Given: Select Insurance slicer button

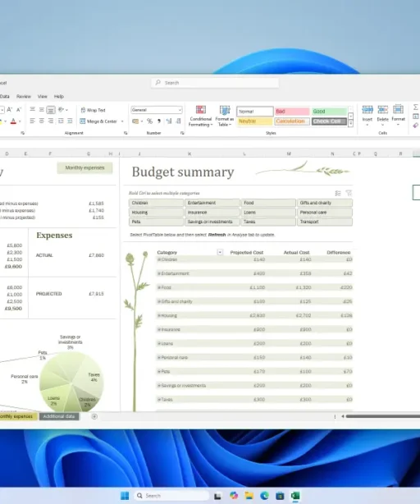Looking at the screenshot, I should (212, 213).
